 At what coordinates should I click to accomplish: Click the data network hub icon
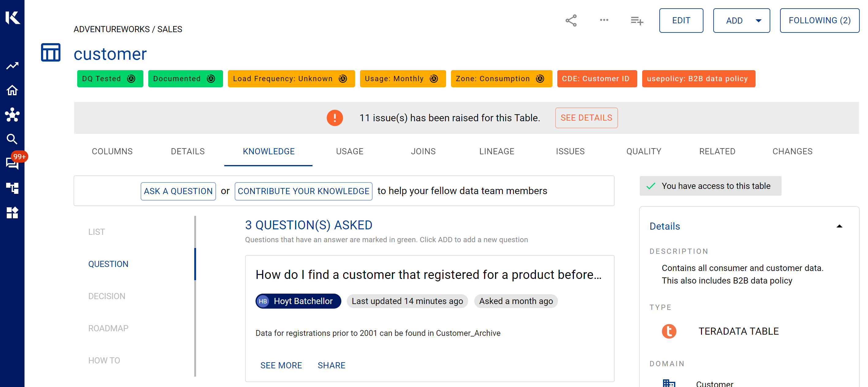point(12,115)
